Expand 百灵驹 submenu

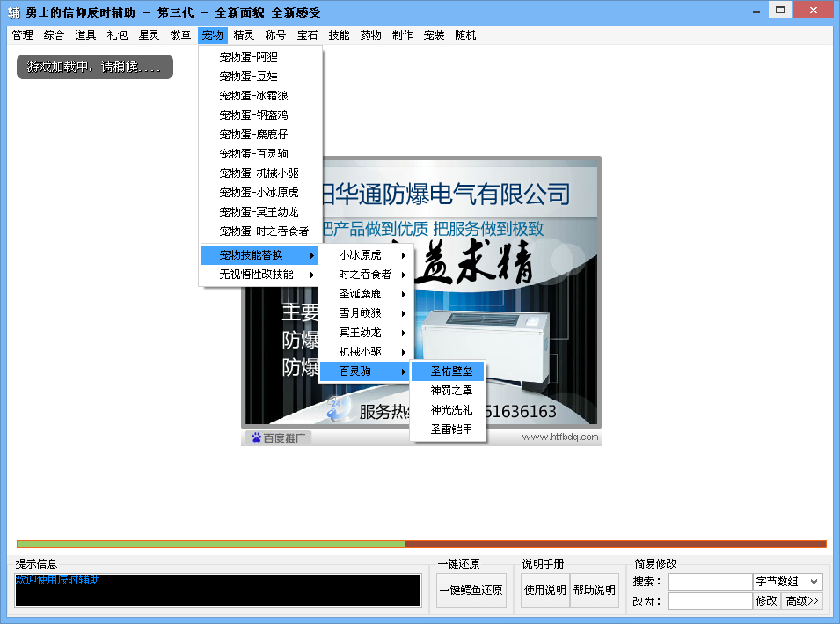pyautogui.click(x=366, y=371)
